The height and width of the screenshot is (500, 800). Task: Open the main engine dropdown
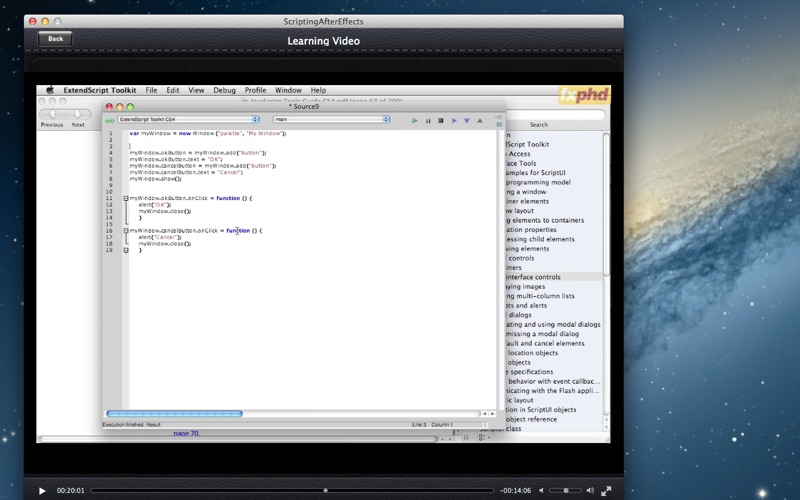[x=332, y=119]
